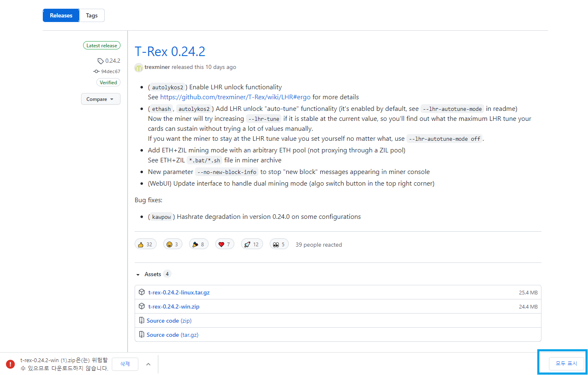Click the Assets count badge 4
This screenshot has height=375, width=588.
[167, 274]
